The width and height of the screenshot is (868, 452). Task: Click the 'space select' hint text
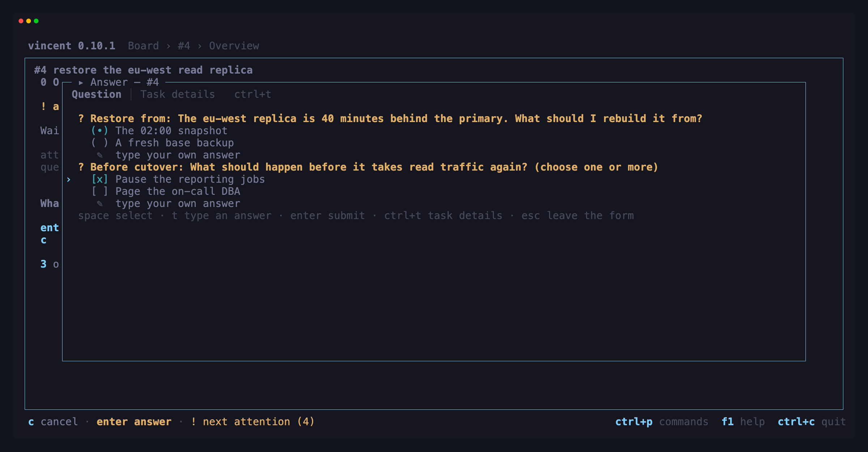[115, 216]
